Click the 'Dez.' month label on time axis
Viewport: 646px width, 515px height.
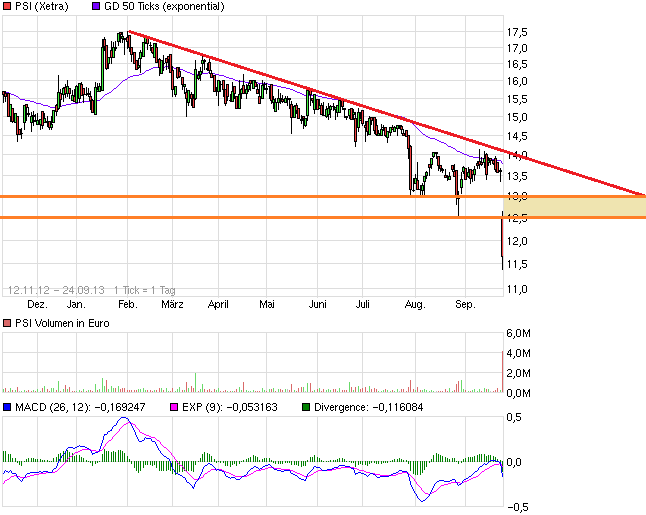click(35, 303)
